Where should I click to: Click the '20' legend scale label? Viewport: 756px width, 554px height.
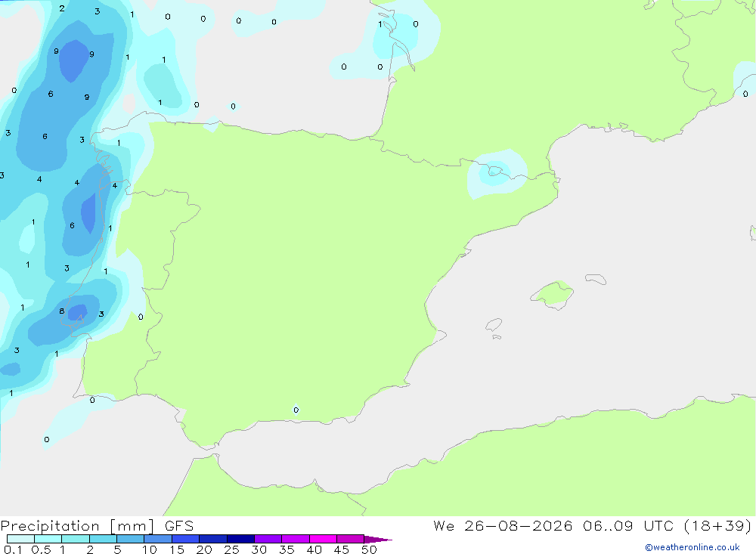tap(204, 549)
